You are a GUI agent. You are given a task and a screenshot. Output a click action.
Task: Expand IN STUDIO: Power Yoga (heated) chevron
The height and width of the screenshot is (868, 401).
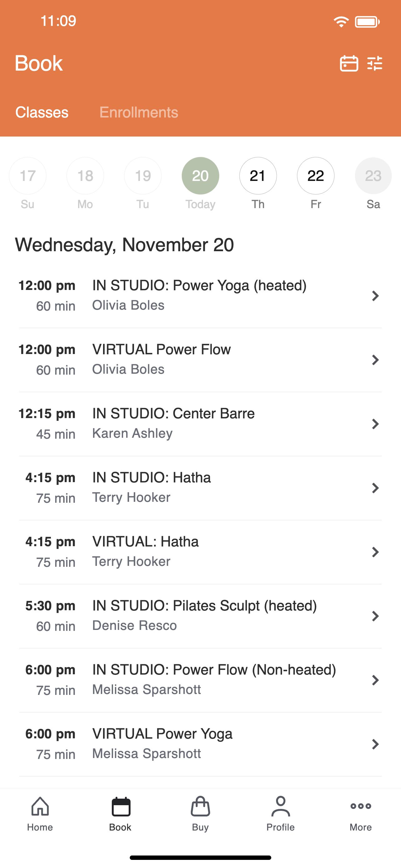coord(375,296)
